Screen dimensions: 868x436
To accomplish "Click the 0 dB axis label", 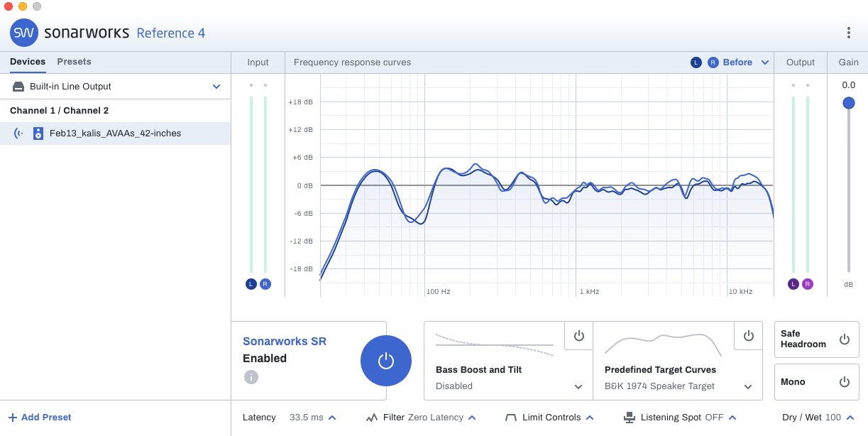I will coord(304,185).
